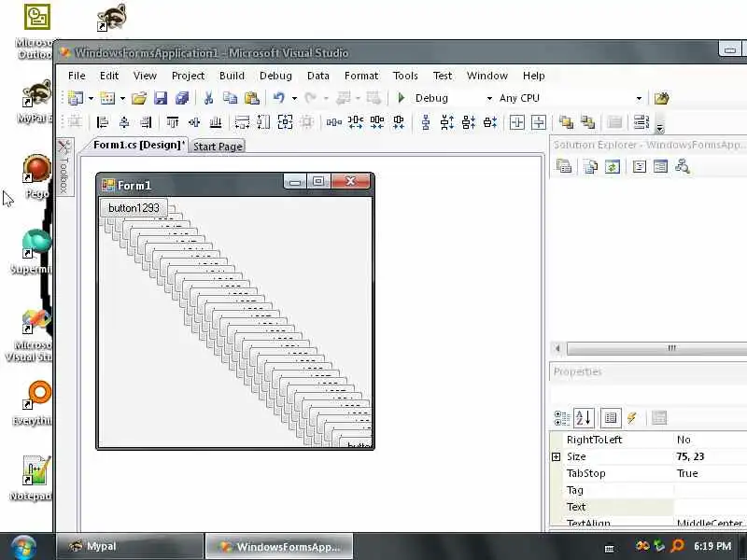Open the New Project icon's dropdown arrow
The image size is (747, 560).
(91, 99)
